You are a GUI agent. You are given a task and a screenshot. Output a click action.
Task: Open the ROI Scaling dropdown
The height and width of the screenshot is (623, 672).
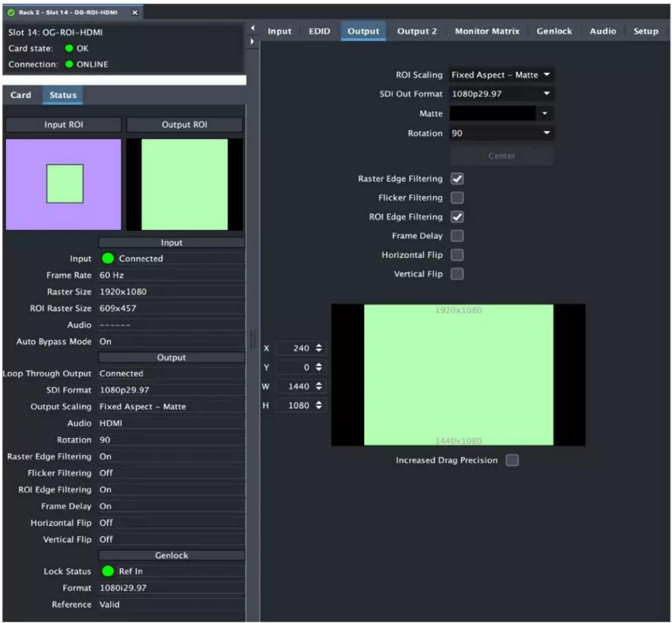point(501,75)
